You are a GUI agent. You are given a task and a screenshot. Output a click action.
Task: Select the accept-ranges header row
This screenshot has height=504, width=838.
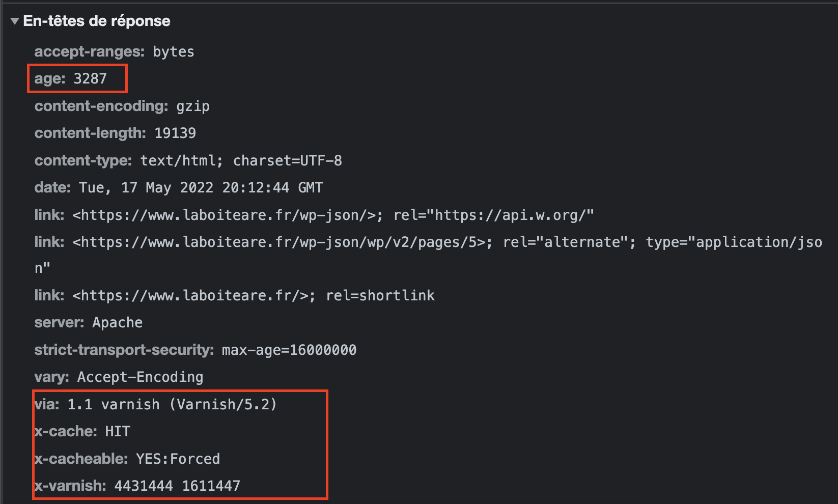pyautogui.click(x=114, y=51)
